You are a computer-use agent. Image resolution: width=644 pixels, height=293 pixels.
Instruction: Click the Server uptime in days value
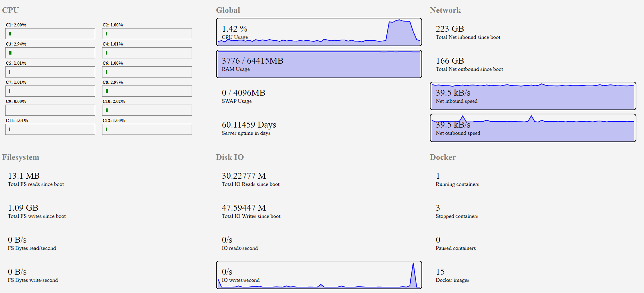(x=249, y=125)
